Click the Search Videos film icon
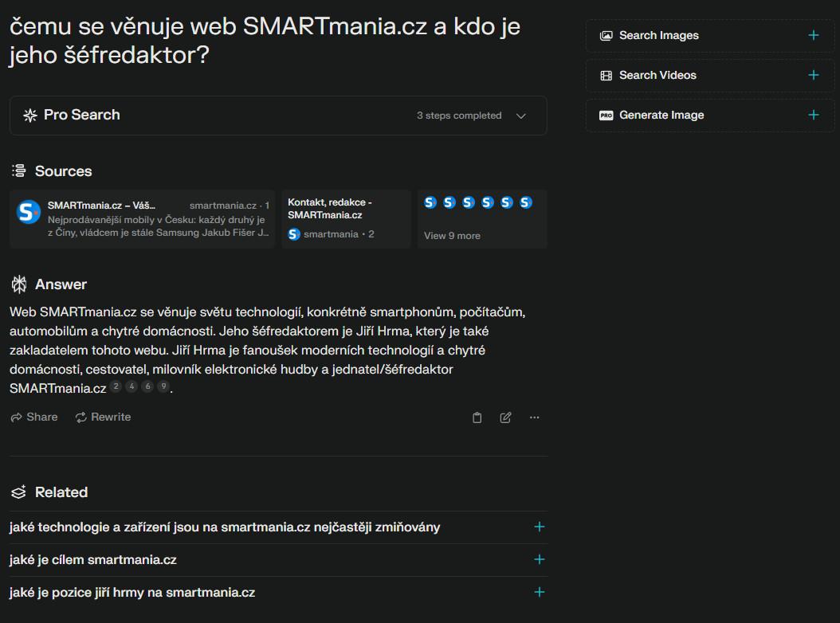Screen dimensions: 840x623 (606, 76)
